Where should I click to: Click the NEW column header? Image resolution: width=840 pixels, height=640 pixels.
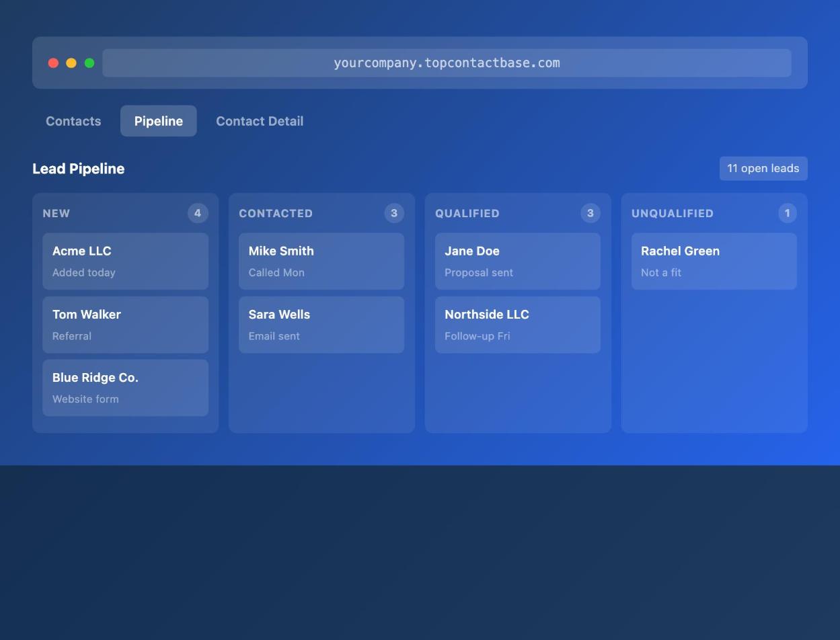[x=56, y=214]
